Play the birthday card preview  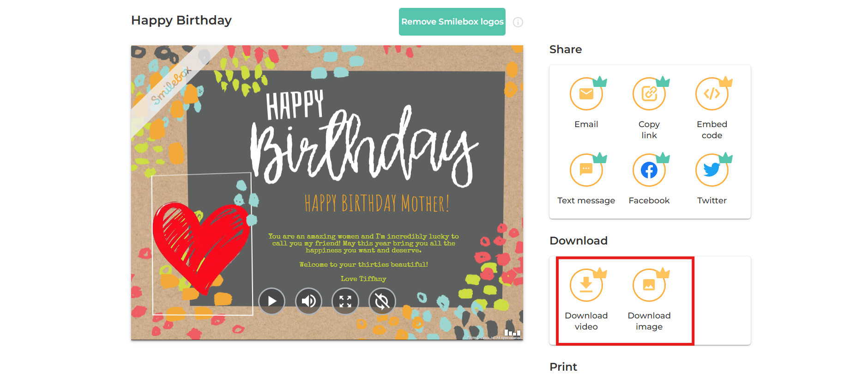[x=271, y=301]
